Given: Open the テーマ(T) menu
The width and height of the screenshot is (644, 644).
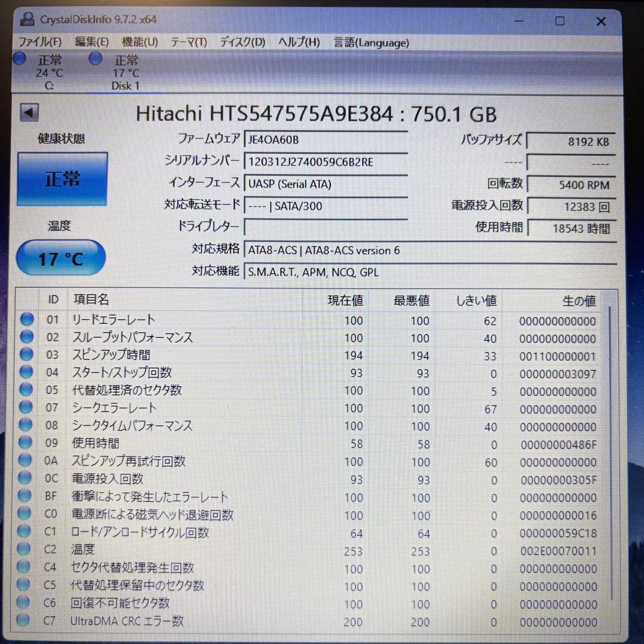Looking at the screenshot, I should (188, 42).
